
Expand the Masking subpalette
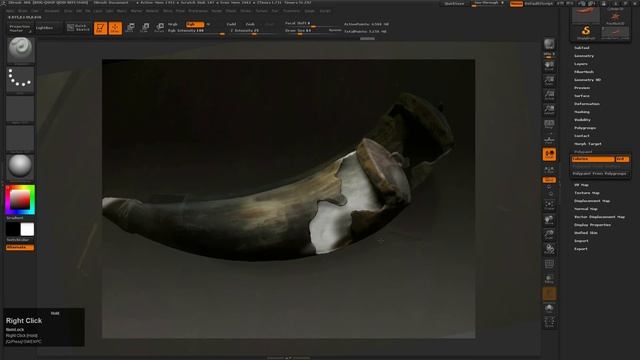582,112
